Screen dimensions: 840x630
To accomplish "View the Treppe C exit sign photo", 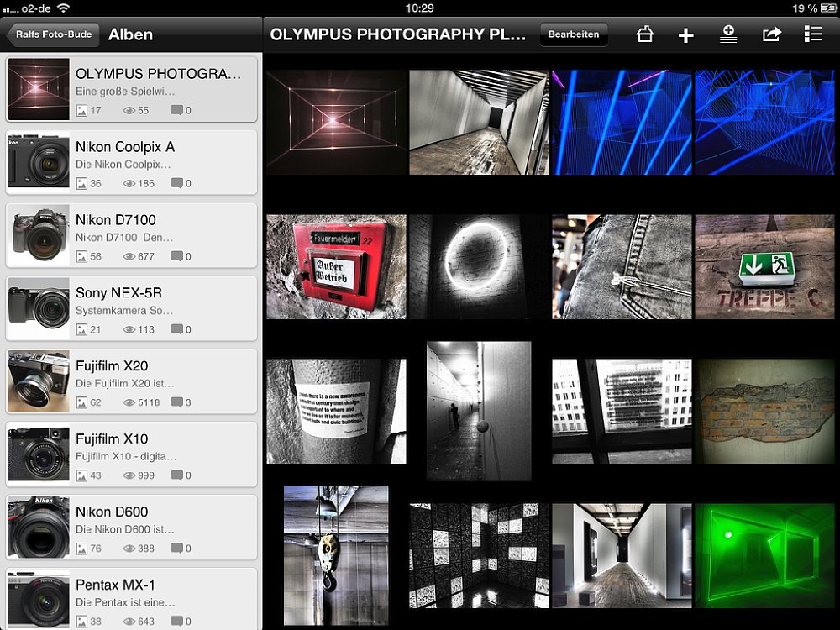I will 764,266.
